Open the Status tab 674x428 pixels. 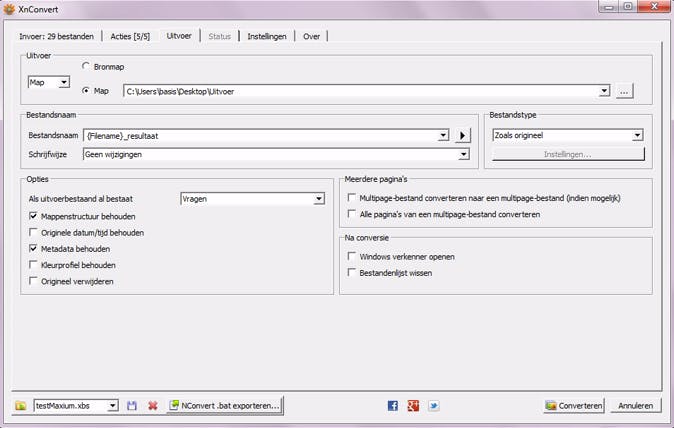[220, 37]
